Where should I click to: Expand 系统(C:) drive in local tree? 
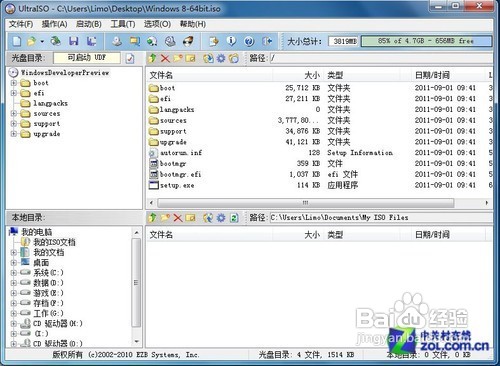(14, 273)
